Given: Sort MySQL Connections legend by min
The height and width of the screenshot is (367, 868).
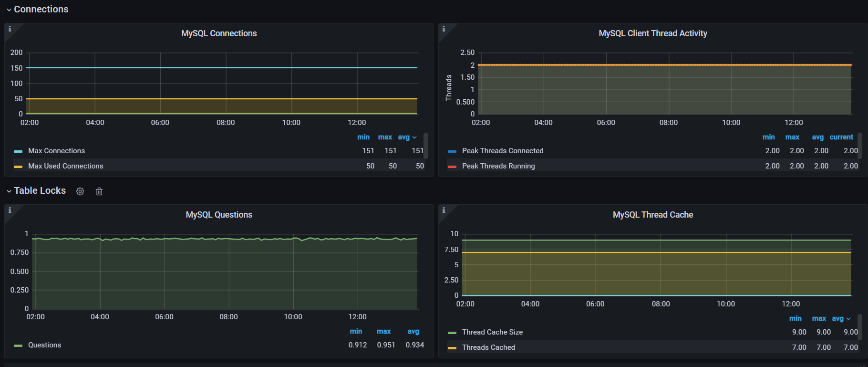Looking at the screenshot, I should (363, 137).
